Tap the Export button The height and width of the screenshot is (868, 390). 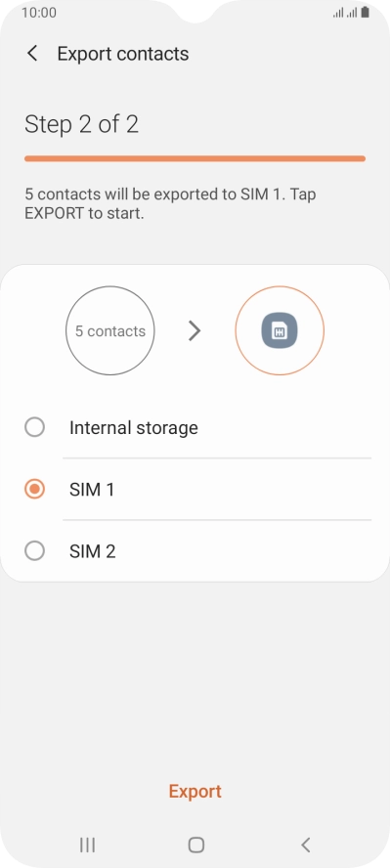[195, 791]
